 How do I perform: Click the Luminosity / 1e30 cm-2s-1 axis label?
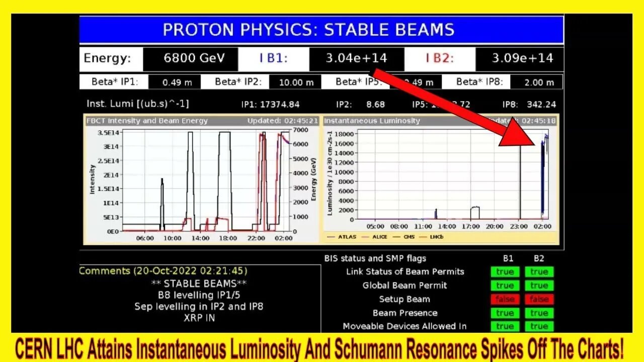330,173
